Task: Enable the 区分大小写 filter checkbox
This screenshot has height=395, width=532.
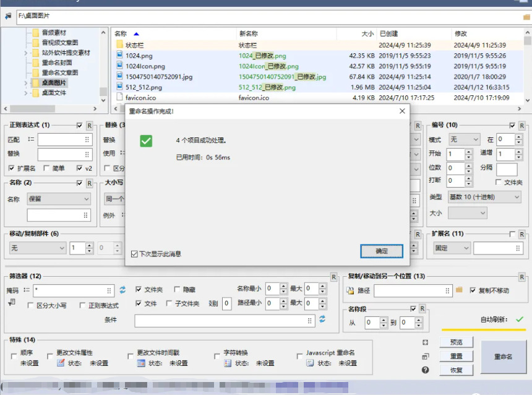Action: [x=30, y=305]
